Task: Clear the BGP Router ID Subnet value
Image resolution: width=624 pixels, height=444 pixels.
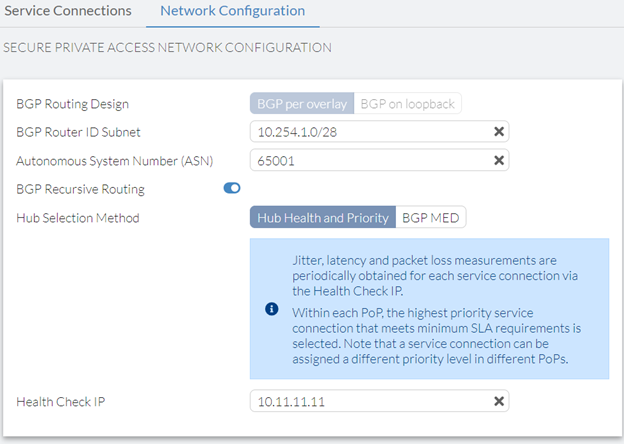Action: 498,132
